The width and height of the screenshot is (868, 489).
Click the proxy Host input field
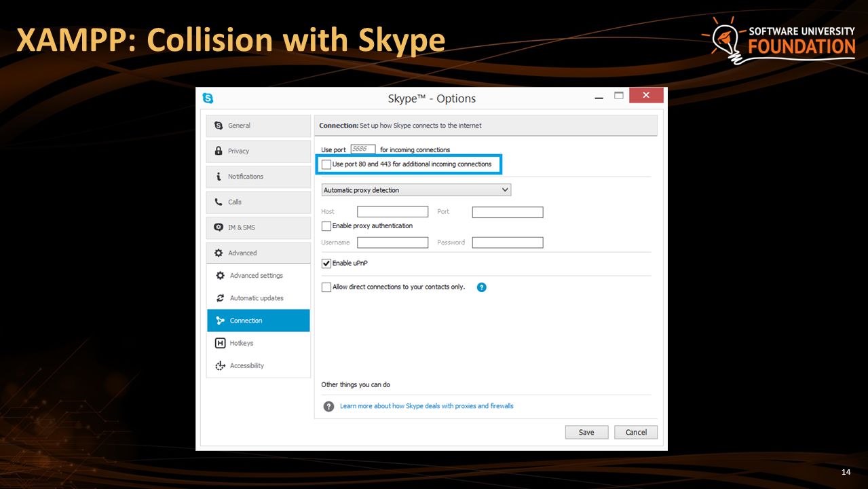393,212
